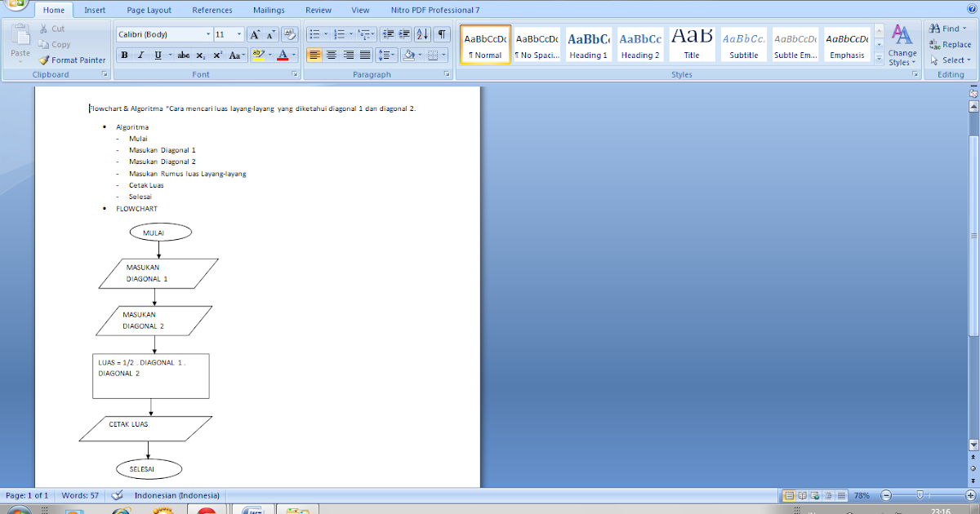This screenshot has height=514, width=980.
Task: Switch to Draft view
Action: coord(841,495)
